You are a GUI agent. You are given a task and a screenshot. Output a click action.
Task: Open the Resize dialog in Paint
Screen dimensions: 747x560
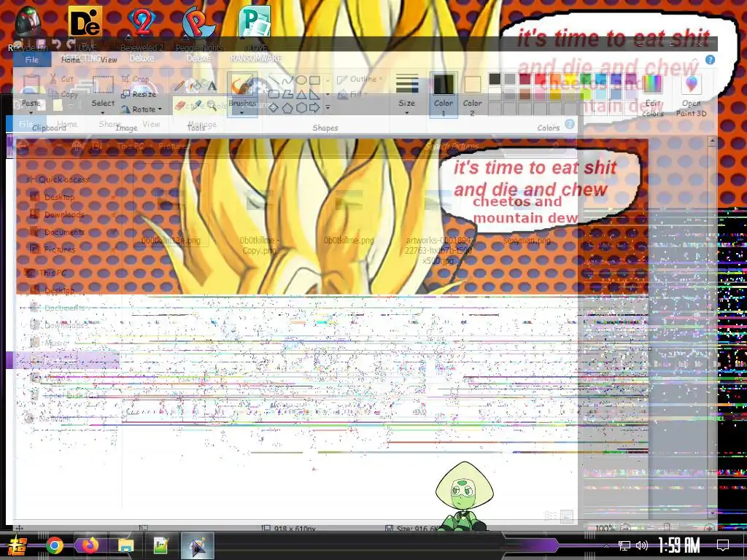pos(139,94)
